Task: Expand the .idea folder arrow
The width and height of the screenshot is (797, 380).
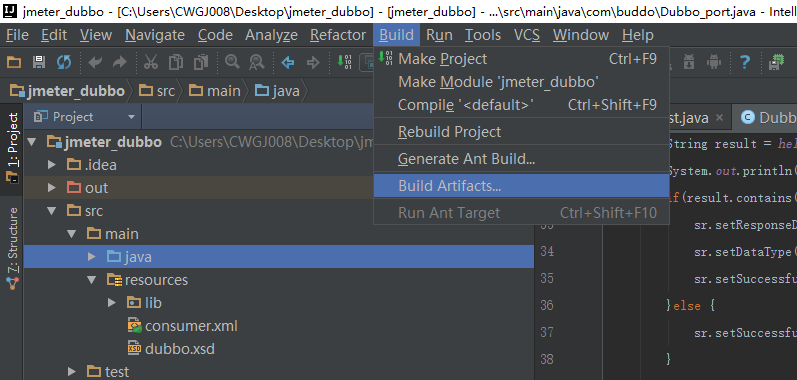Action: (x=51, y=165)
